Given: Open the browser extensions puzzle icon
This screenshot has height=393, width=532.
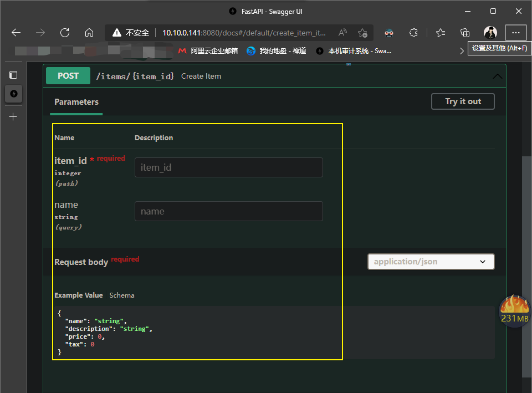Looking at the screenshot, I should [413, 33].
